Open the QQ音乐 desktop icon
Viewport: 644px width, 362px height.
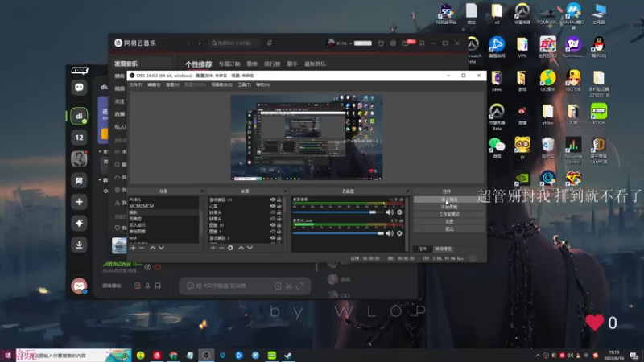[x=547, y=81]
